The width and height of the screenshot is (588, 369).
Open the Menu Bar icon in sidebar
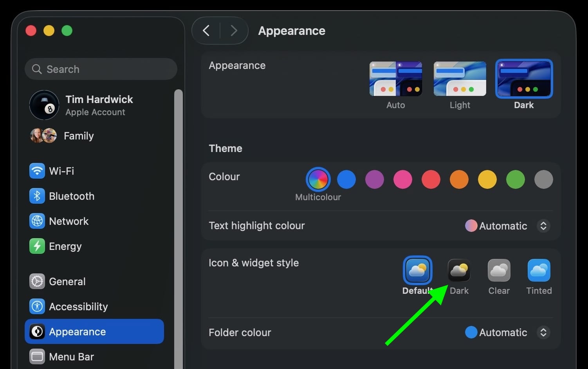37,356
